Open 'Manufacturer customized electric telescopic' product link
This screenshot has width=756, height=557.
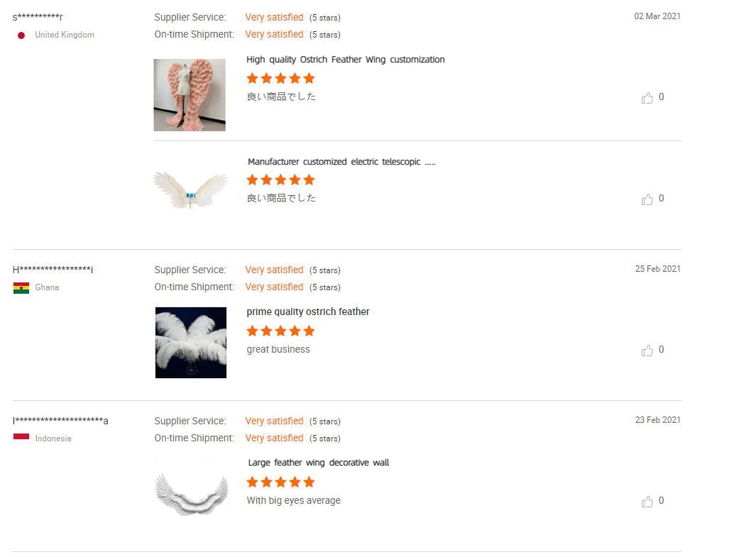tap(341, 161)
